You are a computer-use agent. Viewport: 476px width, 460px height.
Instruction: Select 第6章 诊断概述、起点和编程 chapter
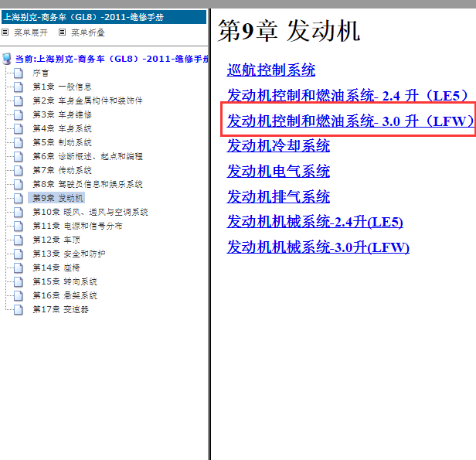pos(88,156)
